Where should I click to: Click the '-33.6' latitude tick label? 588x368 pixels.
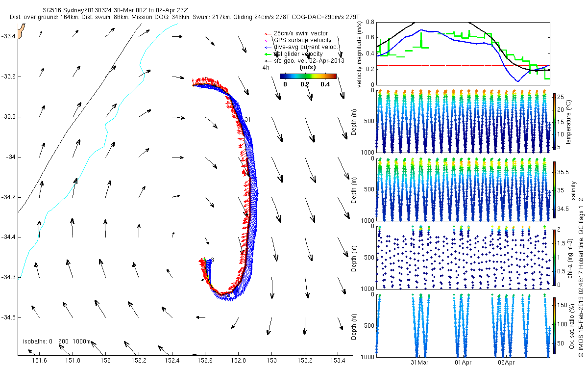[x=8, y=77]
